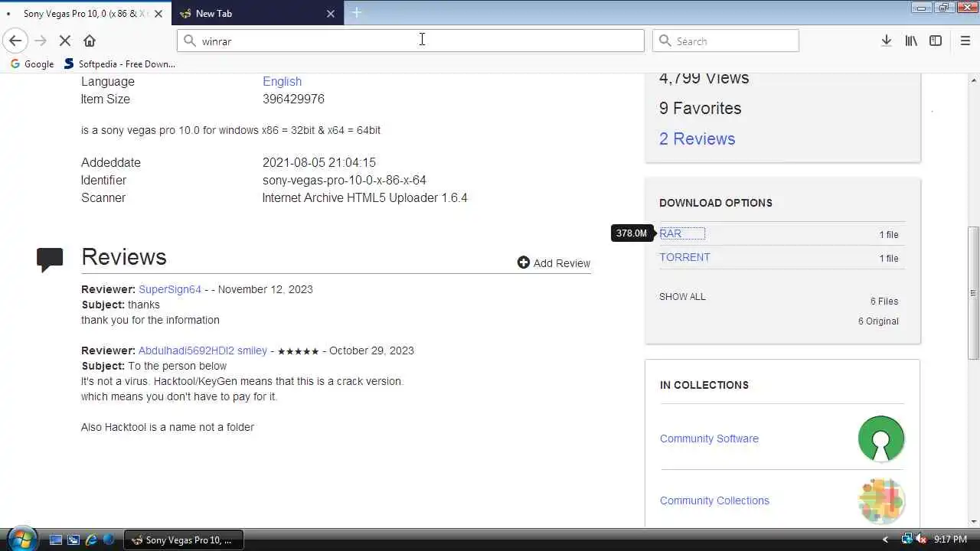Open the Downloads arrow icon

pos(886,41)
